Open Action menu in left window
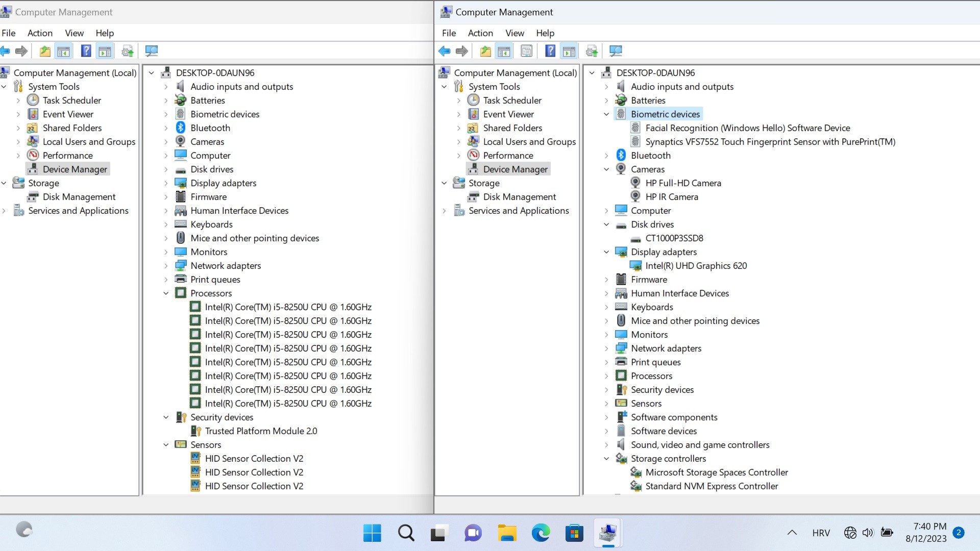Screen dimensions: 980x551 40,33
